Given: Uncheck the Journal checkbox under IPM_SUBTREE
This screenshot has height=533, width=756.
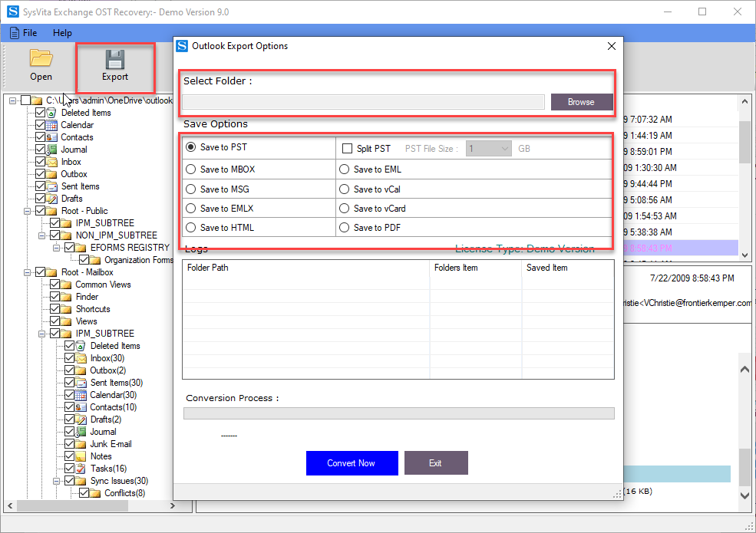Looking at the screenshot, I should tap(69, 432).
